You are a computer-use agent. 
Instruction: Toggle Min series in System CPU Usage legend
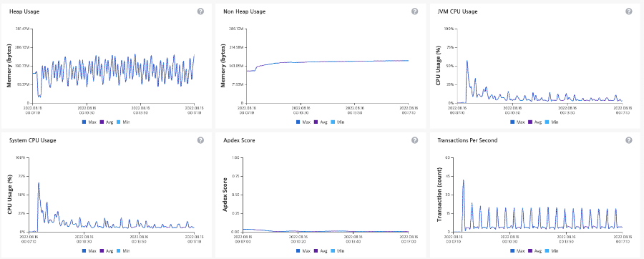(x=123, y=251)
